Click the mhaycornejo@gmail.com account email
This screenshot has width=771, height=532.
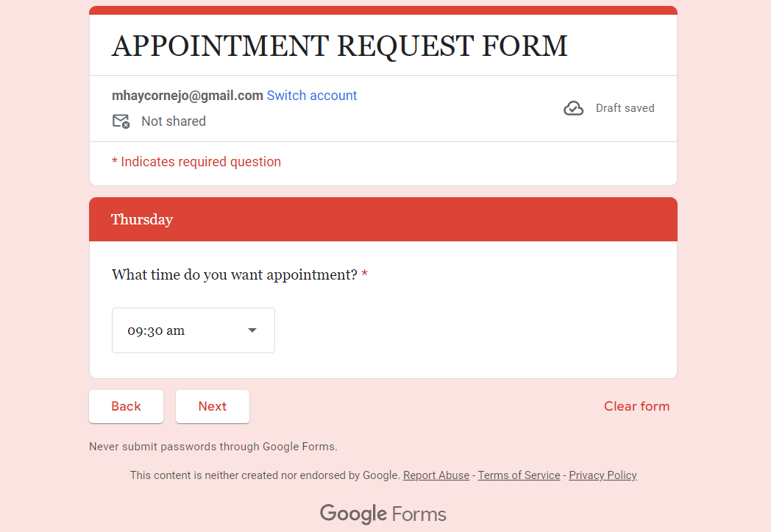click(187, 96)
